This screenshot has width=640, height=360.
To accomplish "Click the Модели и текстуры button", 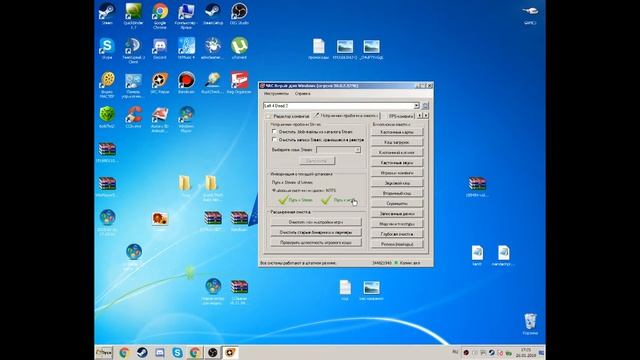I will pos(397,224).
